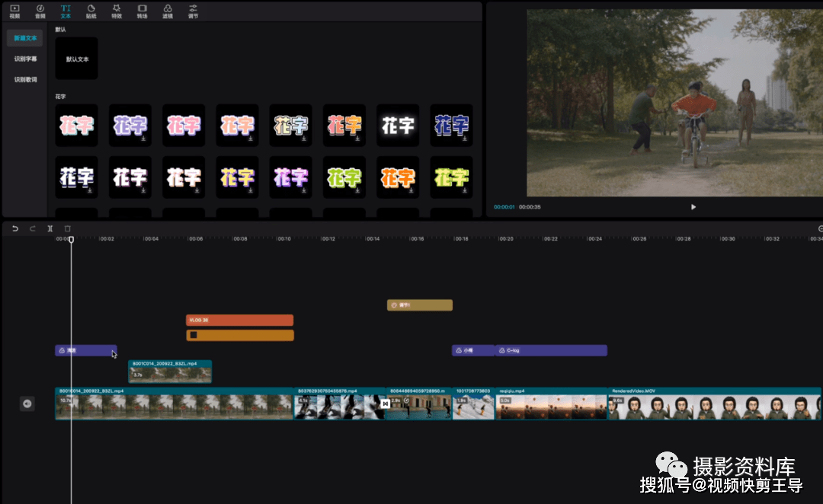Image resolution: width=823 pixels, height=504 pixels.
Task: Click the transition marker between skateboard clips
Action: 386,404
